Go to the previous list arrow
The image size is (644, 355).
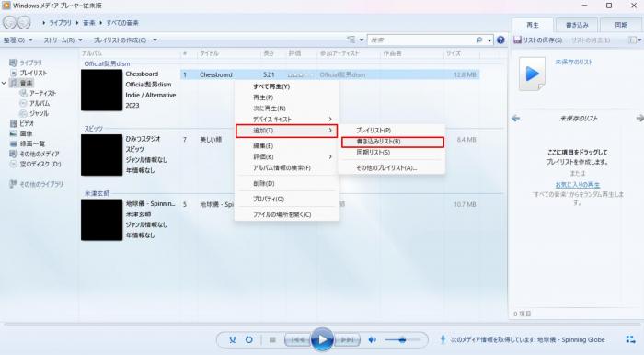[515, 119]
